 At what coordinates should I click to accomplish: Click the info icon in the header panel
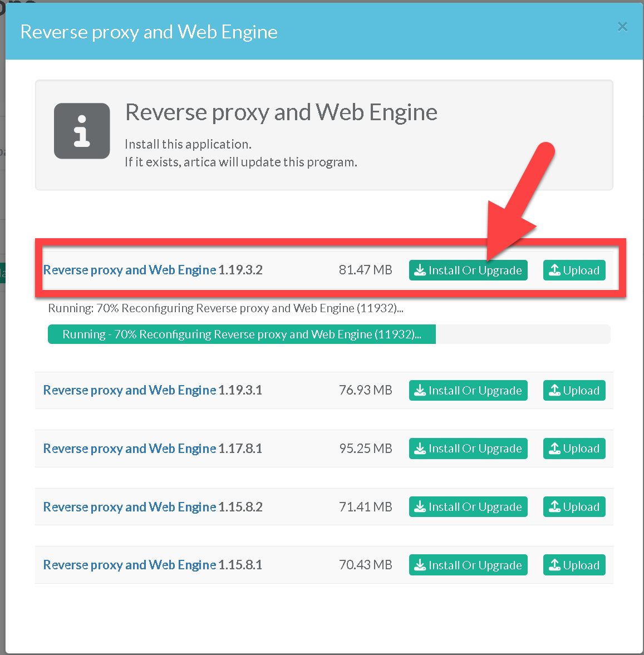tap(82, 131)
